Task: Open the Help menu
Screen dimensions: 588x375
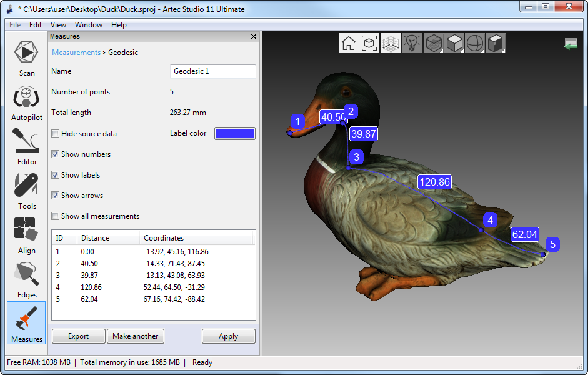Action: pos(119,25)
